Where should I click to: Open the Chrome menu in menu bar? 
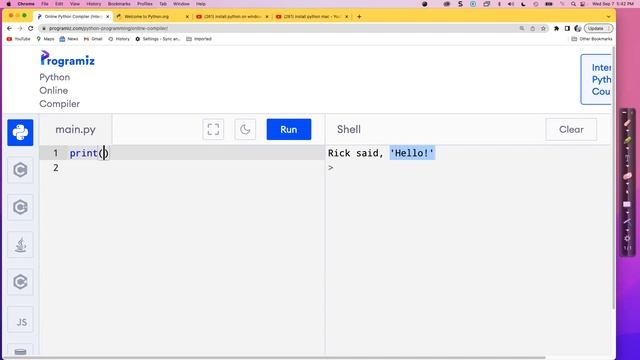(26, 4)
